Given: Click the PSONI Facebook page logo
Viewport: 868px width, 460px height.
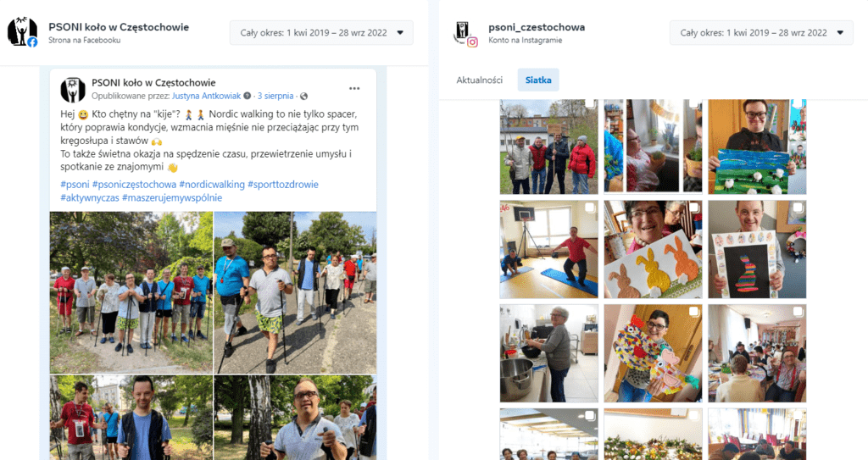Looking at the screenshot, I should click(22, 31).
